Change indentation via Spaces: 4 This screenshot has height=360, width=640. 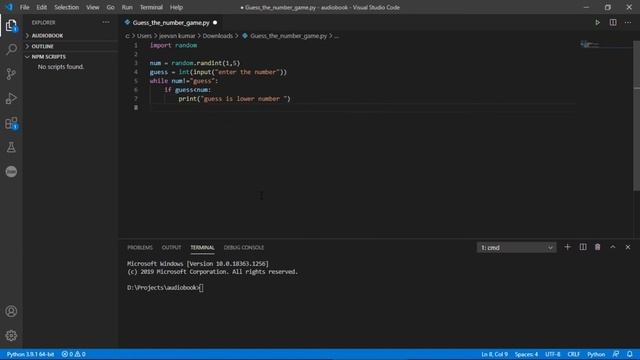coord(526,354)
